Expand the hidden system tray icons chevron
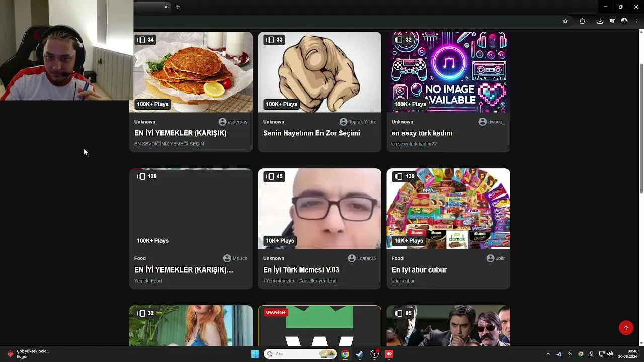Viewport: 644px width, 362px height. tap(548, 354)
